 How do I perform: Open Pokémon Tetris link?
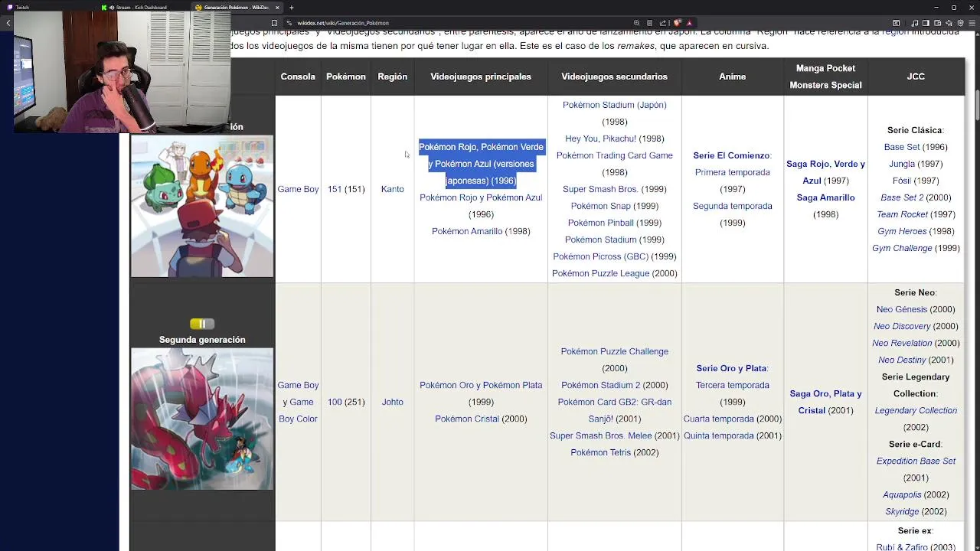tap(600, 452)
